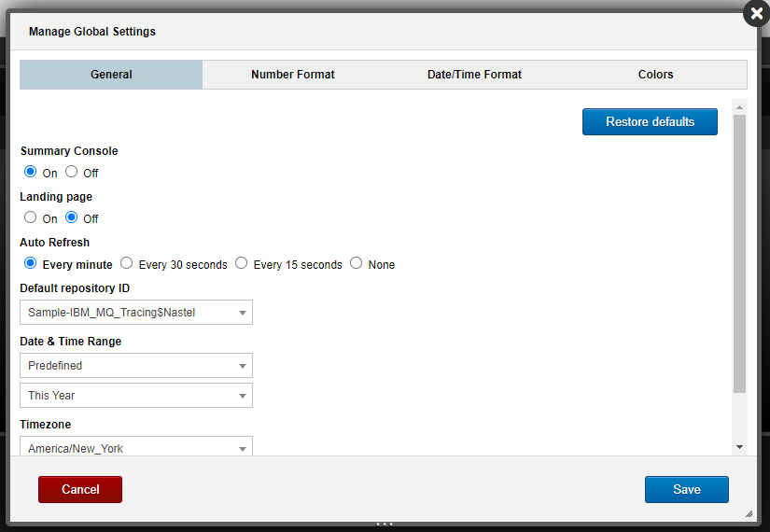Screen dimensions: 770x532
Task: Switch to the Number Format tab
Action: tap(292, 75)
